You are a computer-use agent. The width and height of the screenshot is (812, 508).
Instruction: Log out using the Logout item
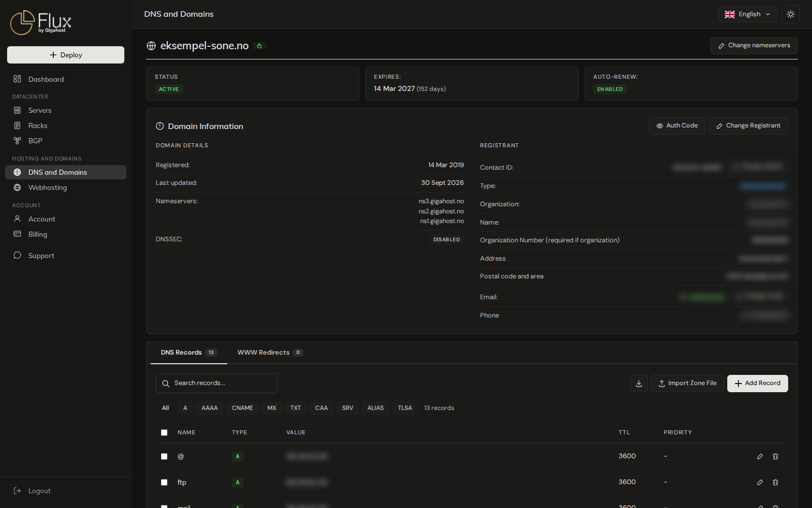click(65, 491)
